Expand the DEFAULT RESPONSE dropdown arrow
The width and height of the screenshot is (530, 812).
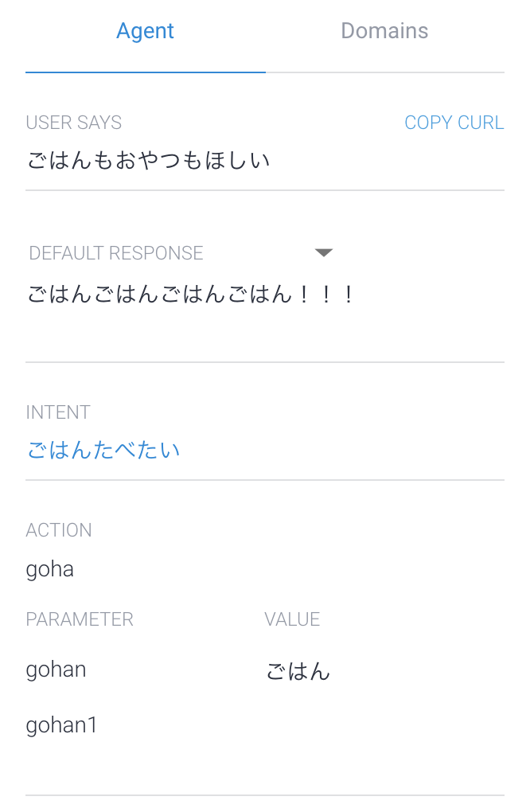324,252
